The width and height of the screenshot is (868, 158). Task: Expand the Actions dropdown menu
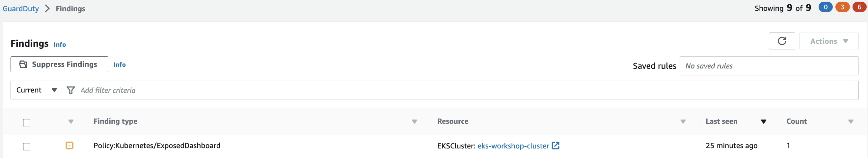tap(828, 41)
